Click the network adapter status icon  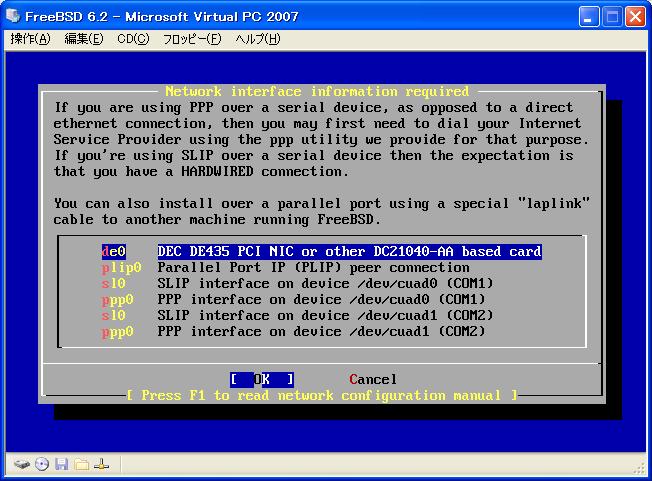[x=101, y=464]
